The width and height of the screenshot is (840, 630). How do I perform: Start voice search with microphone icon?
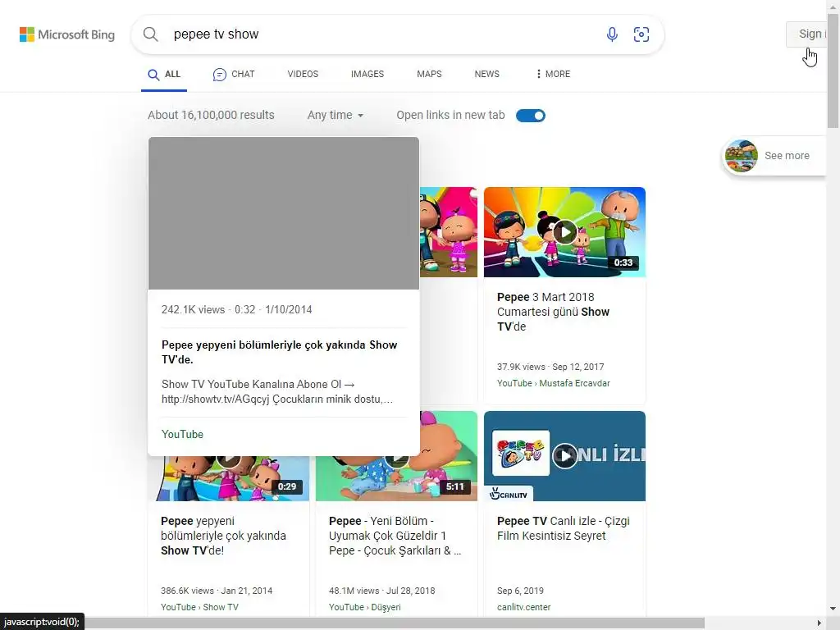(612, 34)
